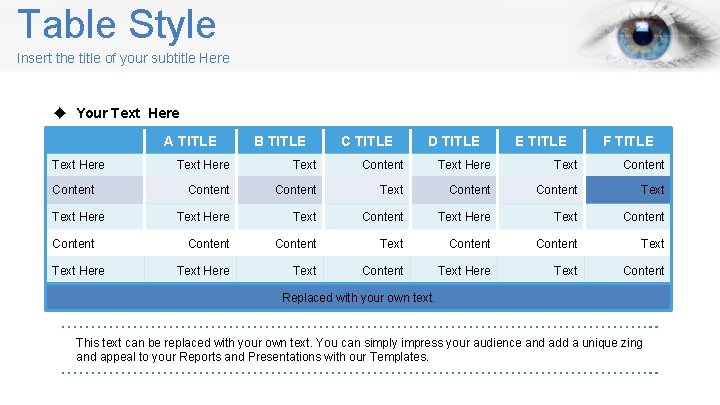Click the 'Replaced with your own text.' footer bar

tap(358, 298)
